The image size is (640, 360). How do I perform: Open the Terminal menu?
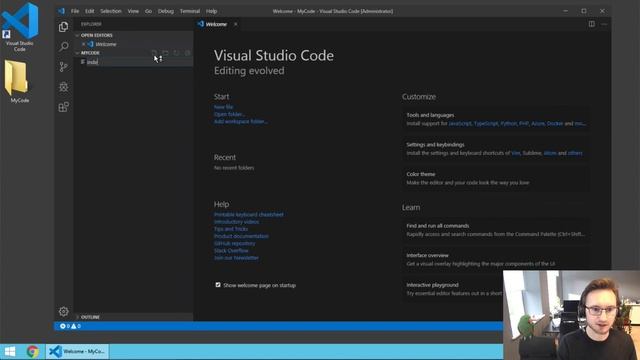190,11
